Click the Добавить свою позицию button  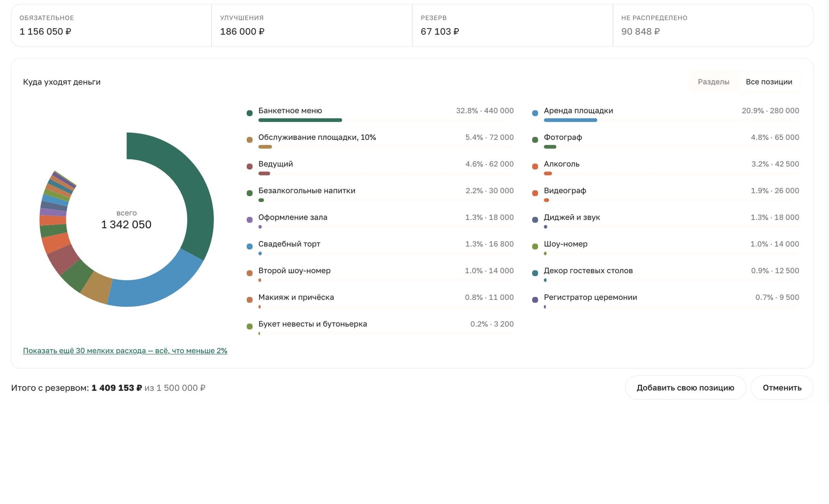pos(685,387)
